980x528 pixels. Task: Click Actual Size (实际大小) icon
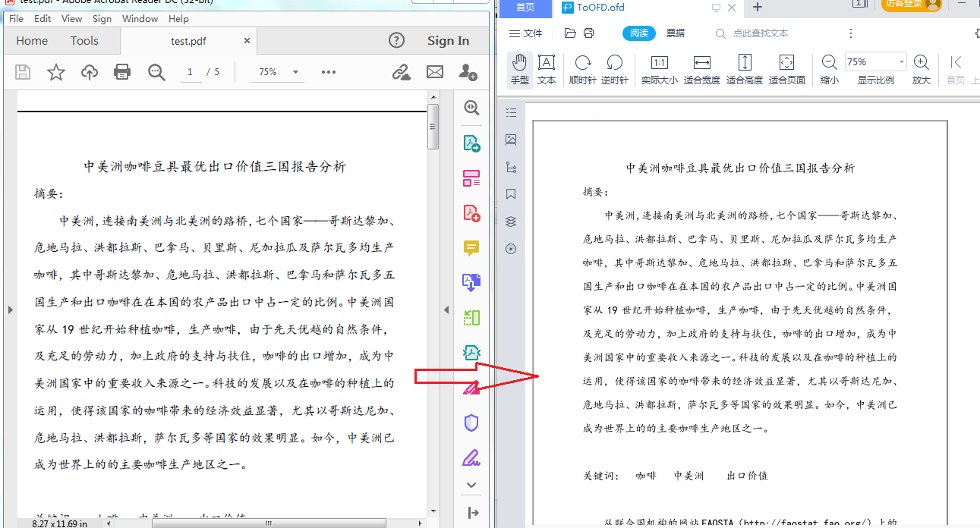(x=659, y=68)
